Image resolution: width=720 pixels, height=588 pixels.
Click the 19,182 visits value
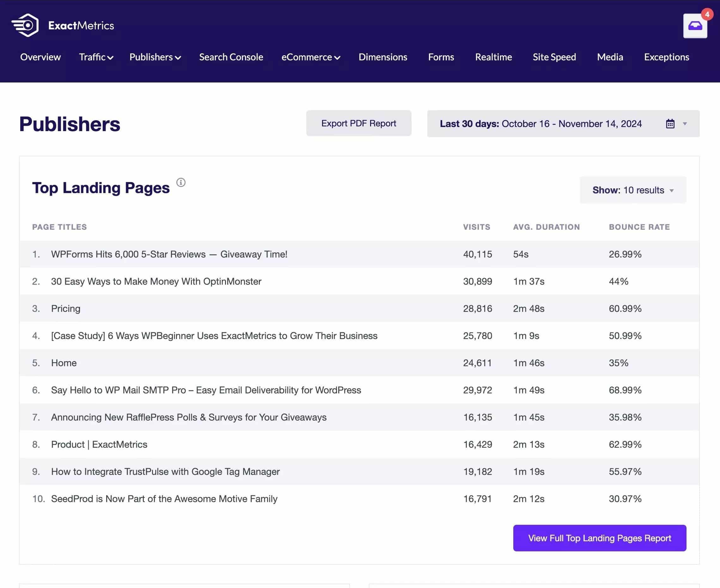477,471
